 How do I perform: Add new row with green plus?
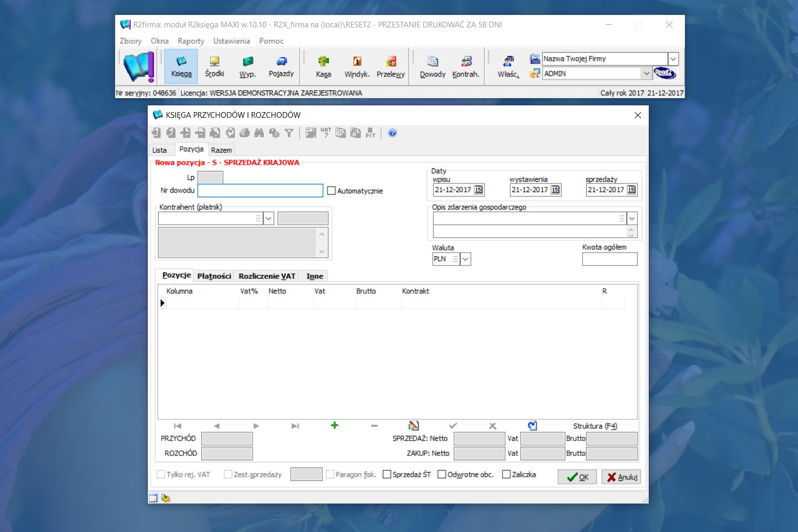(335, 426)
